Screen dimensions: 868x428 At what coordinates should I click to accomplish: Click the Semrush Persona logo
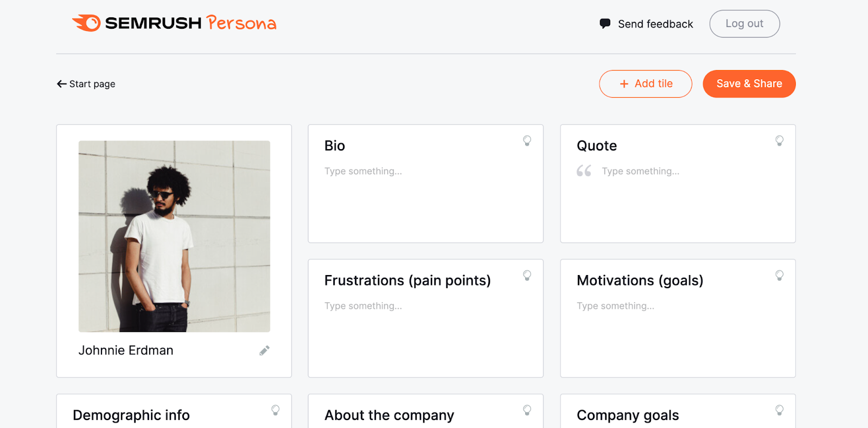(x=174, y=23)
